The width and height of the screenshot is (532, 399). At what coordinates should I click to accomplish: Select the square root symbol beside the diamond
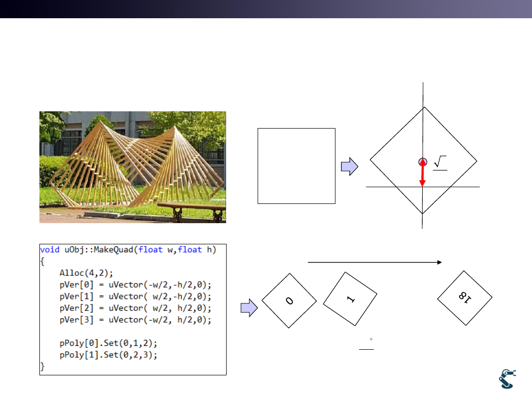point(440,163)
